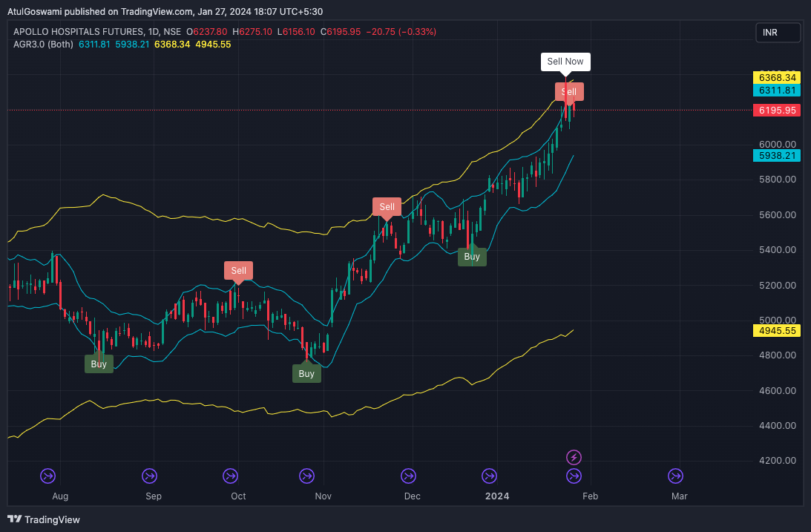The width and height of the screenshot is (811, 532).
Task: Open the TradingView logo link
Action: point(44,519)
